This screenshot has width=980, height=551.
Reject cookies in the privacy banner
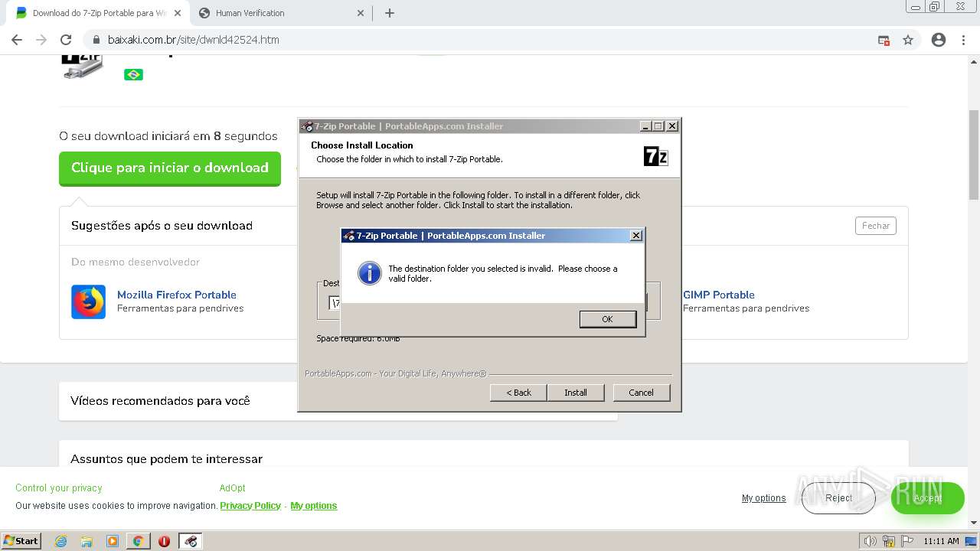point(838,498)
